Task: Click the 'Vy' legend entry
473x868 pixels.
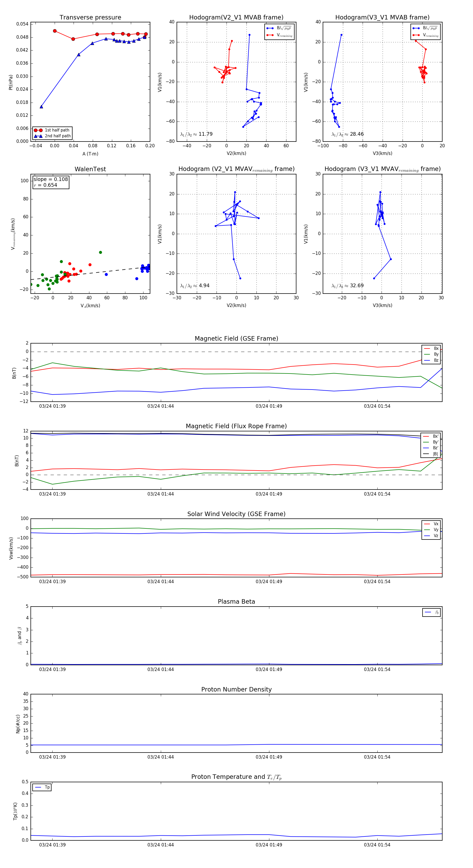Action: pyautogui.click(x=431, y=530)
